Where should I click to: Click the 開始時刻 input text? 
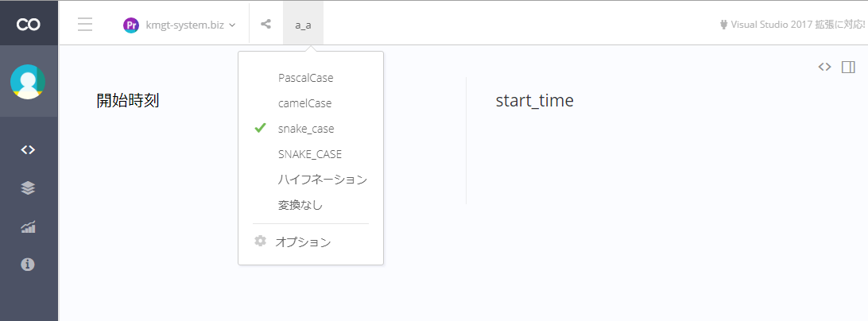(128, 101)
